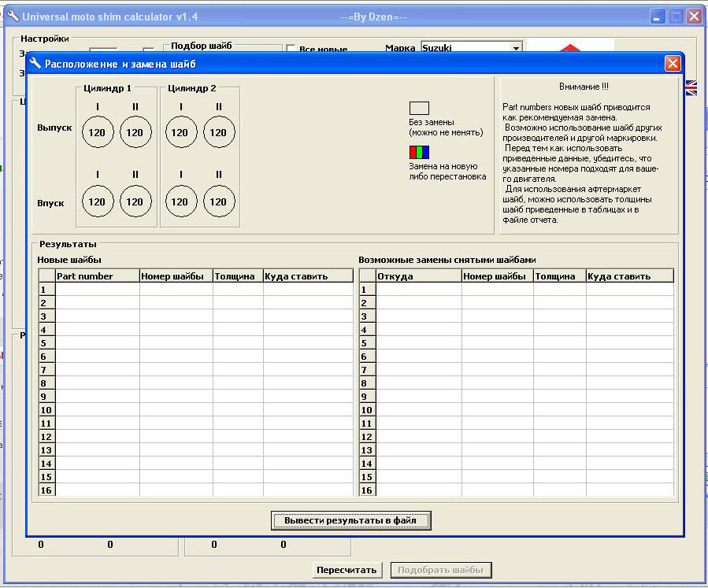Image resolution: width=708 pixels, height=588 pixels.
Task: Click Откуда cell of row 10 in replacements table
Action: click(418, 410)
